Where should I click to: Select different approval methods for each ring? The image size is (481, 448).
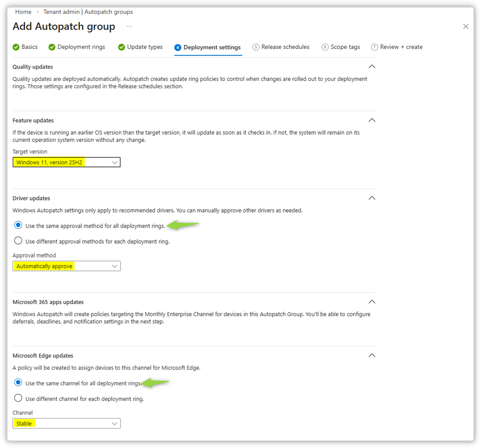tap(18, 241)
